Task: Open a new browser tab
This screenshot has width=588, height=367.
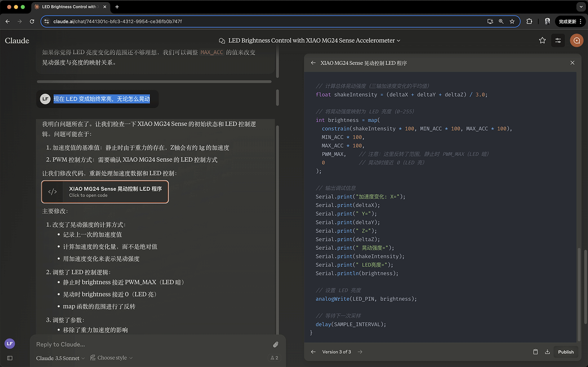Action: pos(117,7)
